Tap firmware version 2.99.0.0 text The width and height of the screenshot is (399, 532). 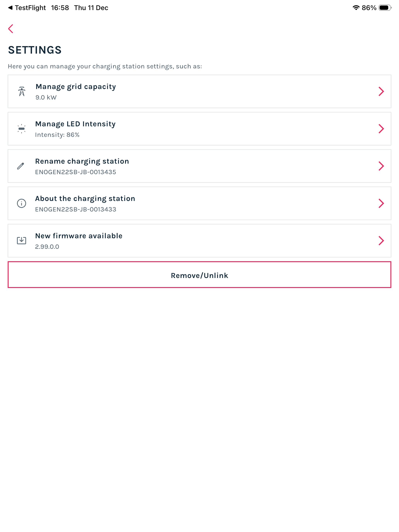click(x=47, y=247)
